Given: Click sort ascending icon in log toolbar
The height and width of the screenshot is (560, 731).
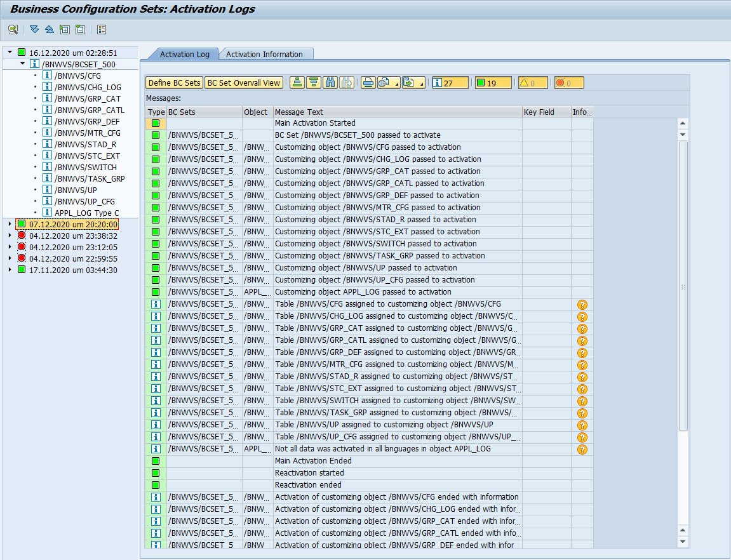Looking at the screenshot, I should (x=297, y=83).
